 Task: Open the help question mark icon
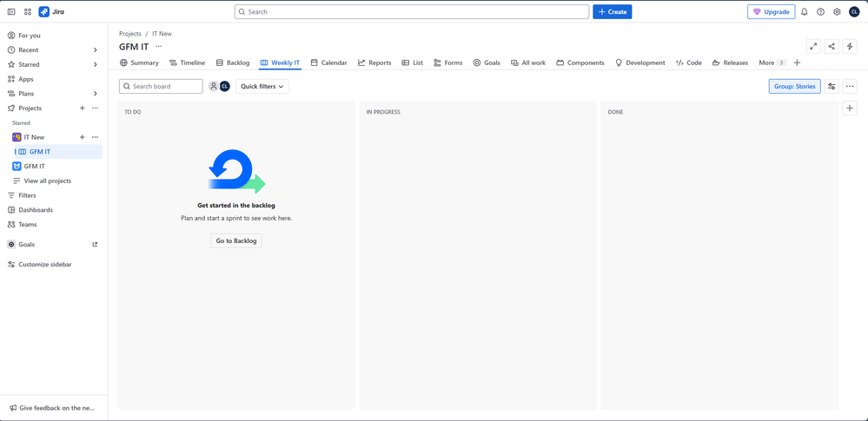820,11
